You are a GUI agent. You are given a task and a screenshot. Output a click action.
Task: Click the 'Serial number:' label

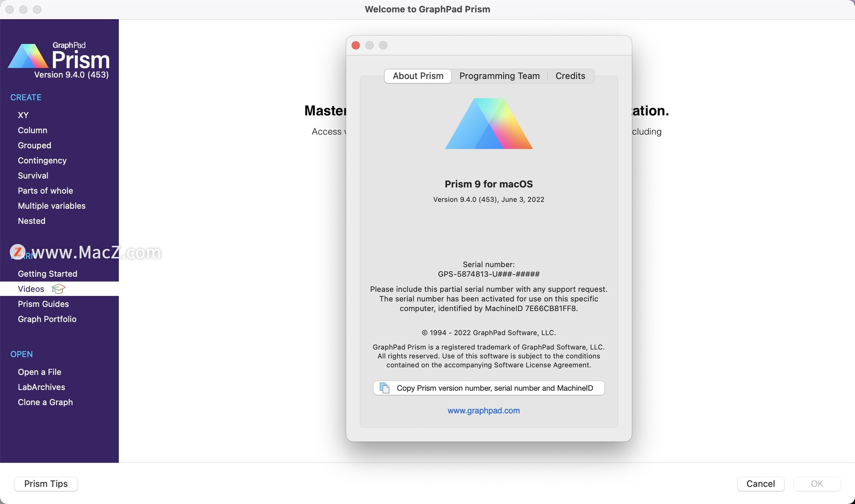point(489,264)
